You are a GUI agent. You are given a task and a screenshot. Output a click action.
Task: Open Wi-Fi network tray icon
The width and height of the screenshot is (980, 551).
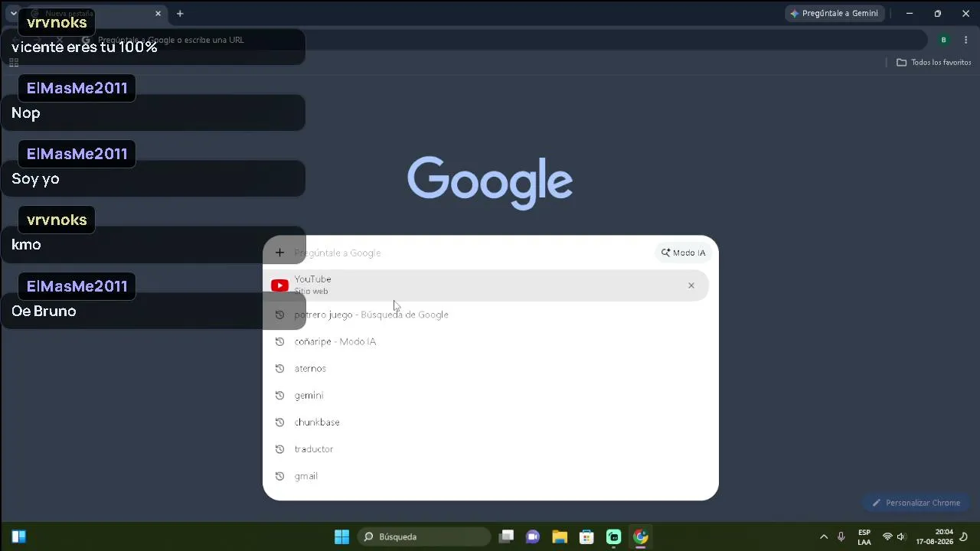click(887, 536)
